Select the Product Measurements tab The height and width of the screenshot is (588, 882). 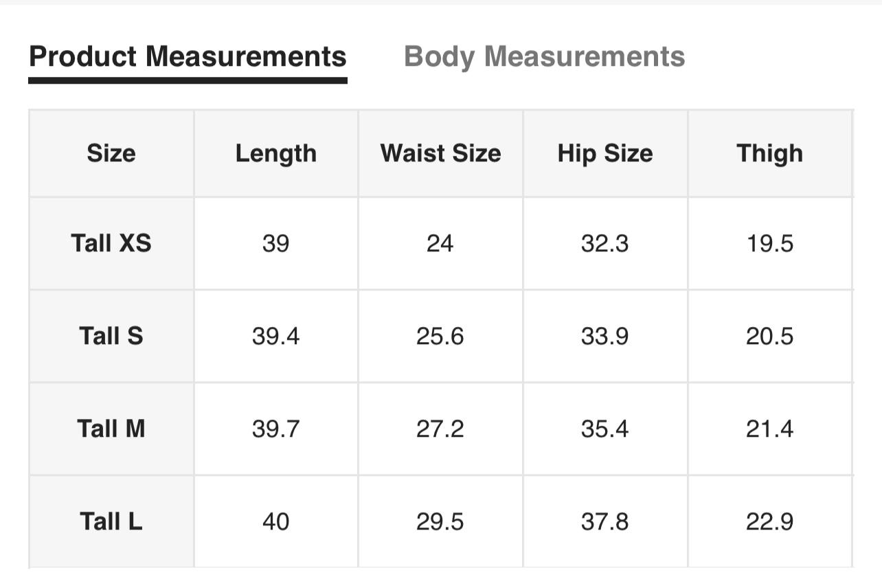[x=188, y=57]
